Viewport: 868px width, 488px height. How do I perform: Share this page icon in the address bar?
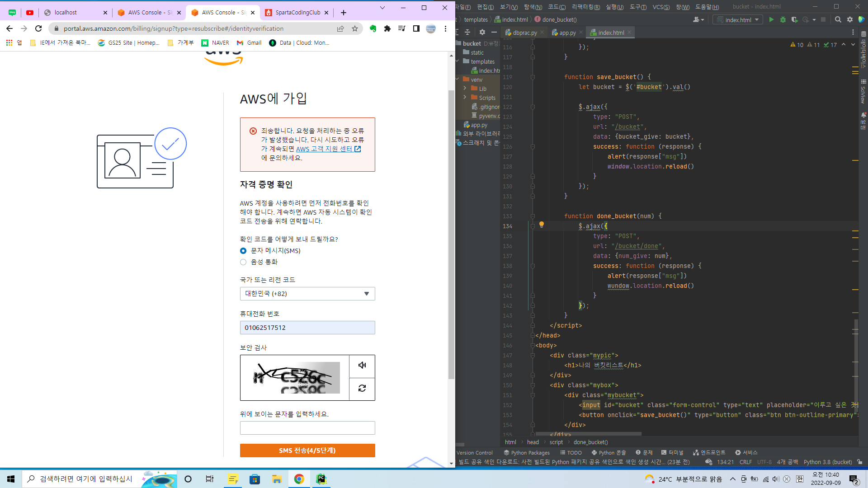340,28
